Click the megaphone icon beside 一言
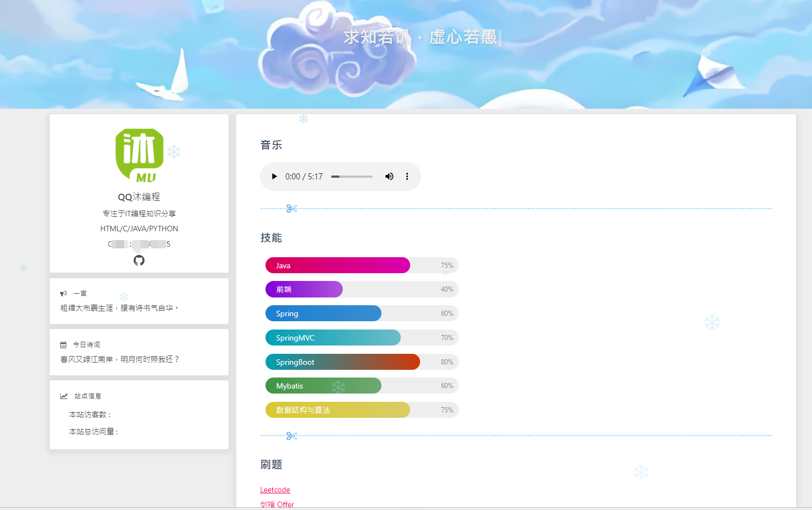 [65, 293]
